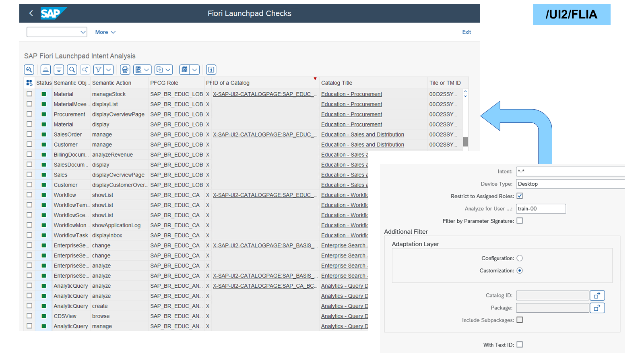Click into the Intent input field
Viewport: 644px width, 357px height.
(x=570, y=172)
